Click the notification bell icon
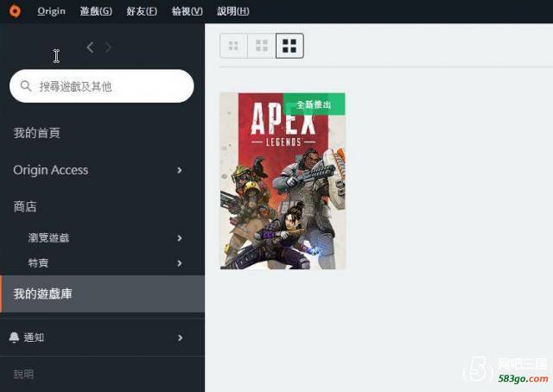The width and height of the screenshot is (553, 392). click(14, 338)
